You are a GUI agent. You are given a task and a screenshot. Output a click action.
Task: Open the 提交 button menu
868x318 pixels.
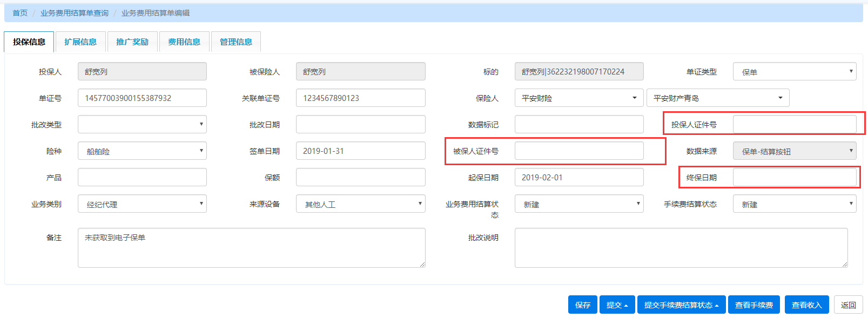(617, 305)
